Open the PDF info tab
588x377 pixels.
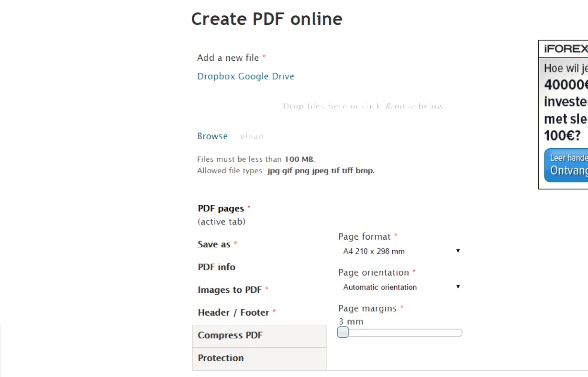(x=216, y=267)
